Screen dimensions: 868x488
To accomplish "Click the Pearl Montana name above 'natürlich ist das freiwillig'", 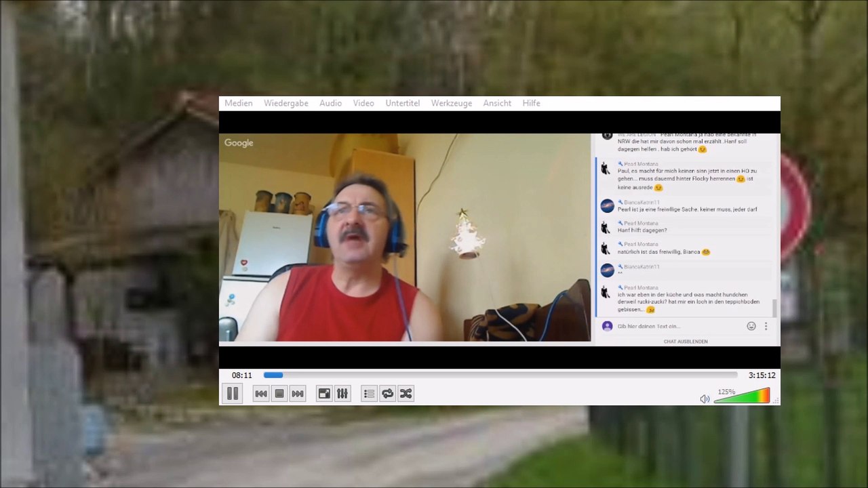I will (640, 244).
